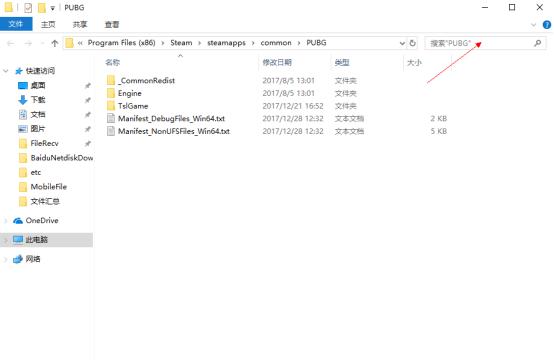Switch to the 主页 ribbon tab

pyautogui.click(x=48, y=24)
